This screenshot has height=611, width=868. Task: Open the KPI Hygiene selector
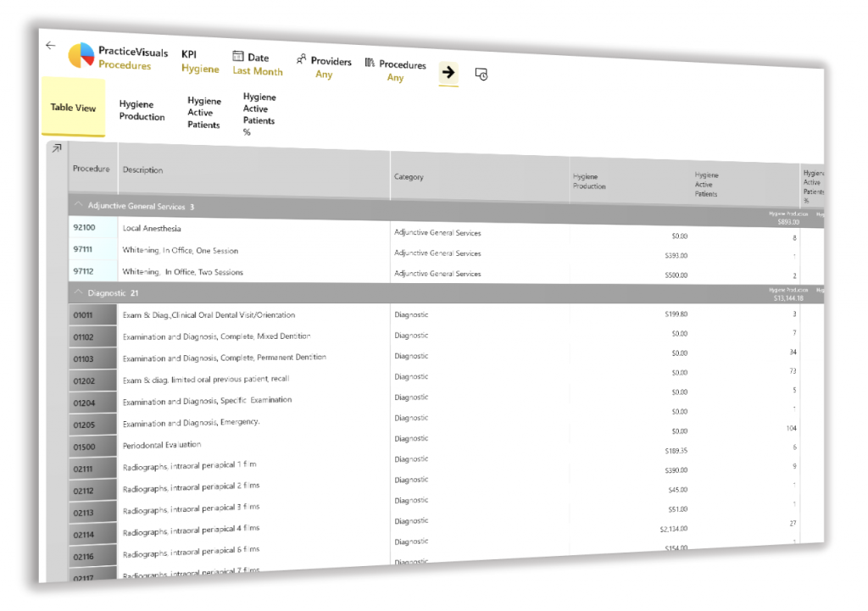tap(199, 62)
